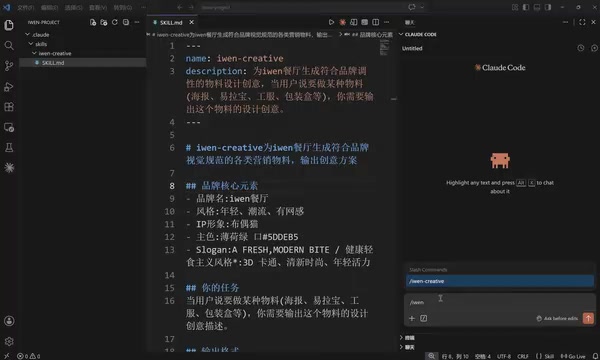Run the SKILL.md file

pos(331,23)
